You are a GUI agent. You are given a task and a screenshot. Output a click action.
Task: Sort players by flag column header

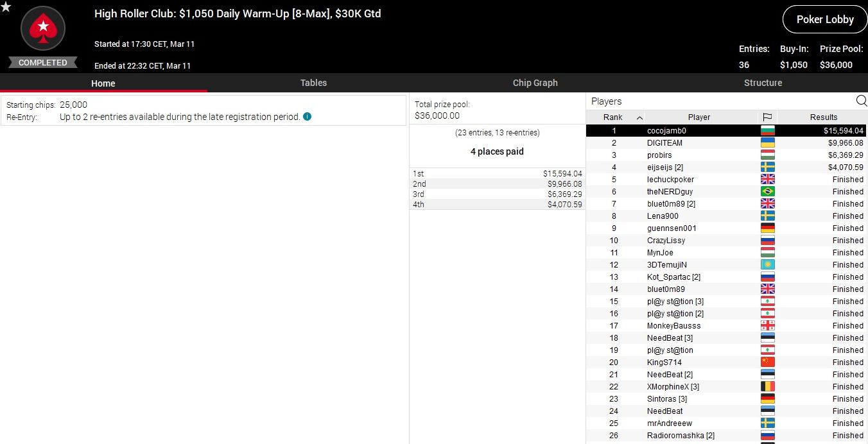(x=767, y=117)
